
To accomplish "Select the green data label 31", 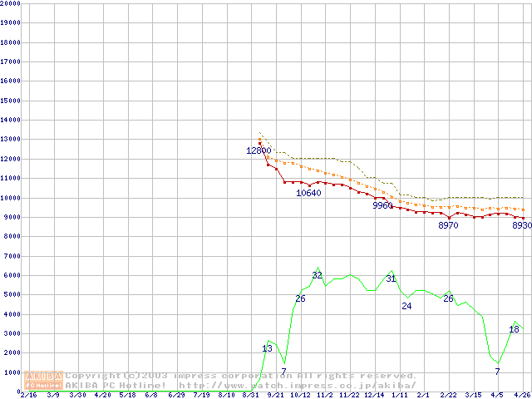I will (x=391, y=278).
